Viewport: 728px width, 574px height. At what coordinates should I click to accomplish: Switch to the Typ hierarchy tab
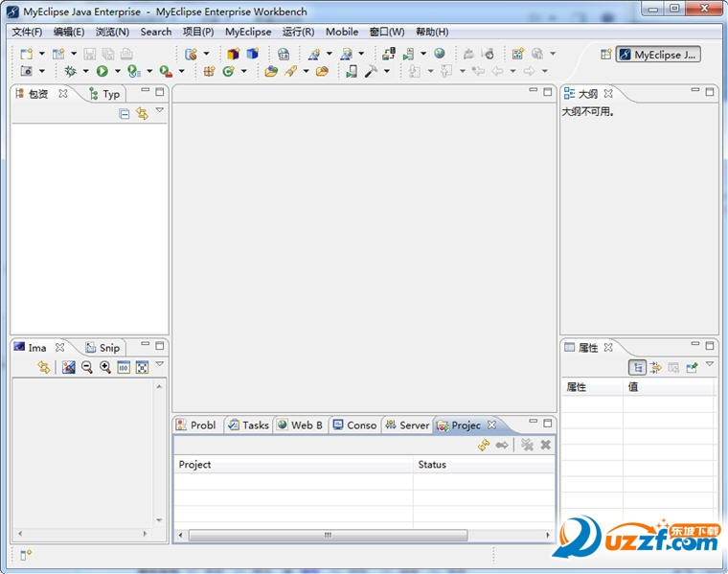click(105, 94)
